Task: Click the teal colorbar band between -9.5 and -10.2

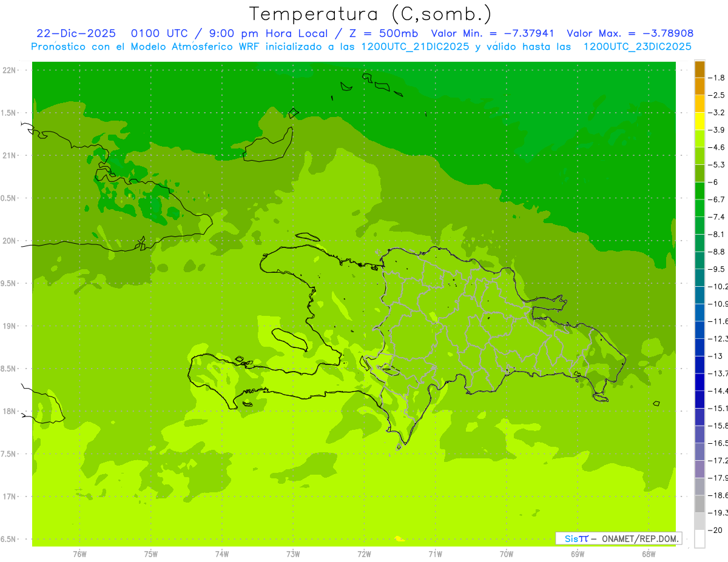Action: coord(699,278)
